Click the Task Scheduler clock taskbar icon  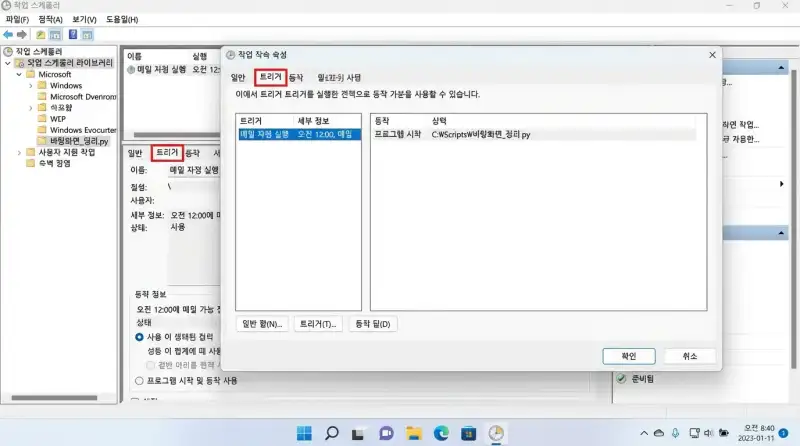coord(496,433)
